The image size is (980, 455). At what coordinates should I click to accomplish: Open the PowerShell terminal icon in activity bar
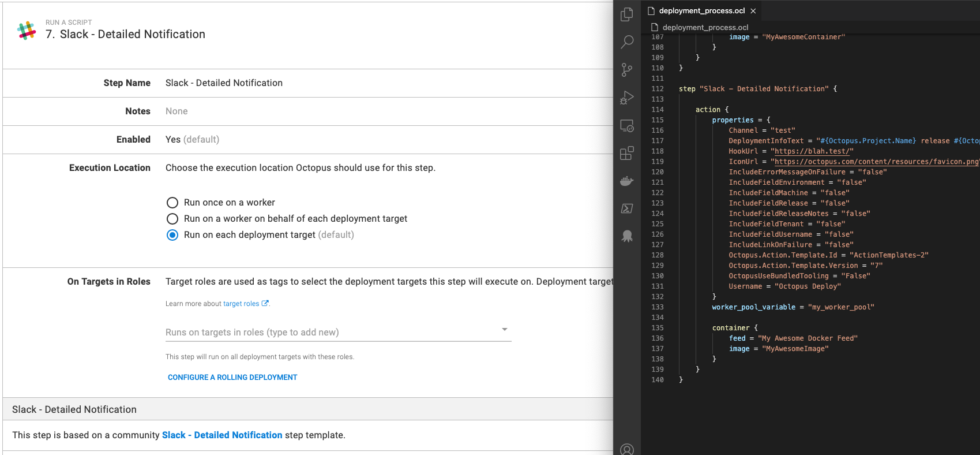pyautogui.click(x=627, y=208)
